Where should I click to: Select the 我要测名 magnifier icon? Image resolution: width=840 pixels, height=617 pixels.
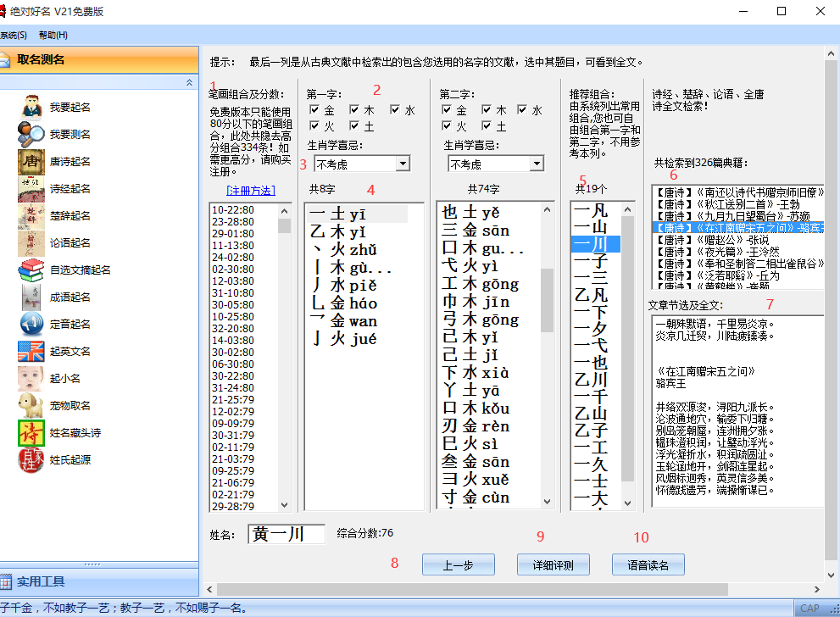31,135
